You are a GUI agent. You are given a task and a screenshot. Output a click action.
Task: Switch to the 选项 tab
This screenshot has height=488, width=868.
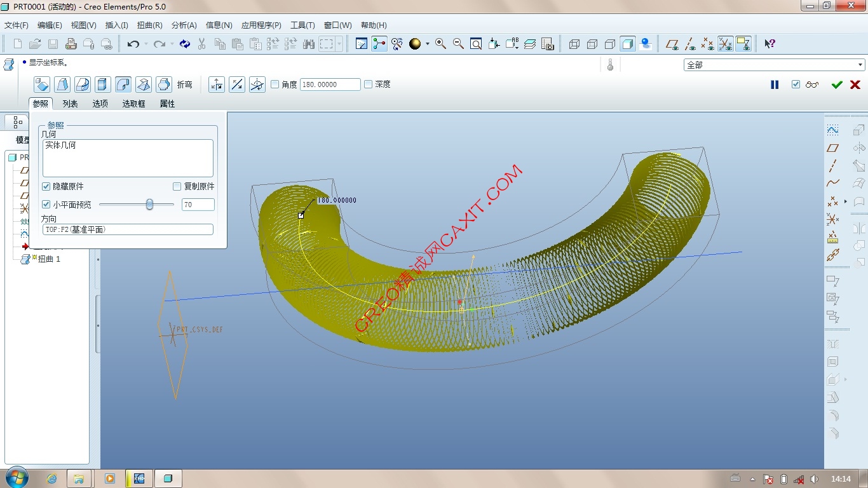click(x=100, y=104)
